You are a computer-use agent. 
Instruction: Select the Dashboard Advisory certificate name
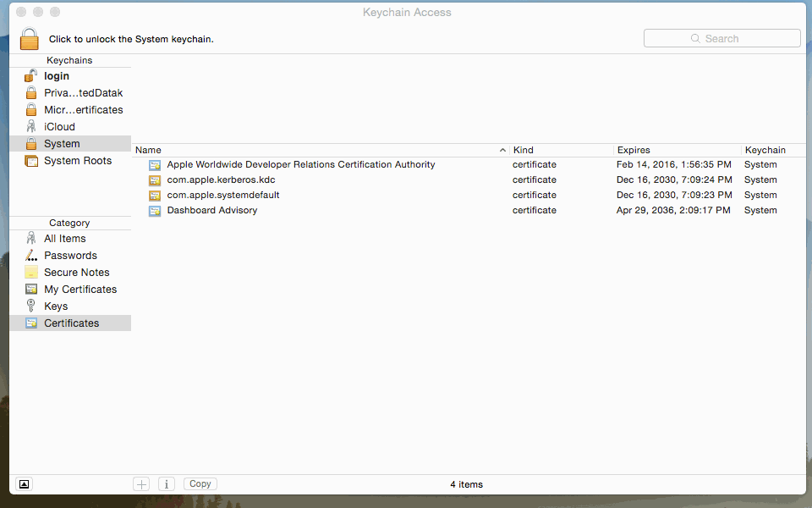pyautogui.click(x=212, y=210)
